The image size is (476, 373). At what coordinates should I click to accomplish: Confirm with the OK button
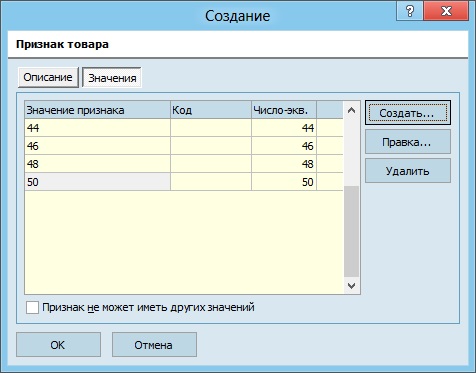58,345
